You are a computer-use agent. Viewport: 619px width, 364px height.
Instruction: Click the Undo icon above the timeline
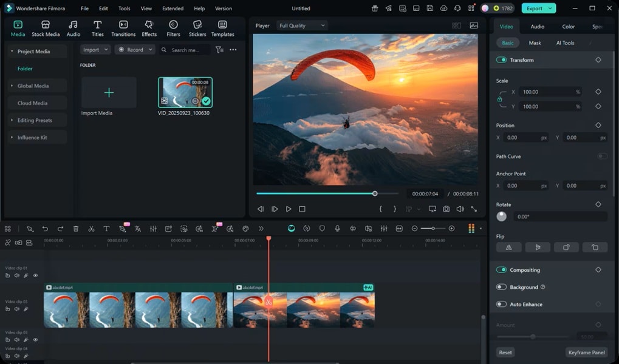[x=45, y=229]
